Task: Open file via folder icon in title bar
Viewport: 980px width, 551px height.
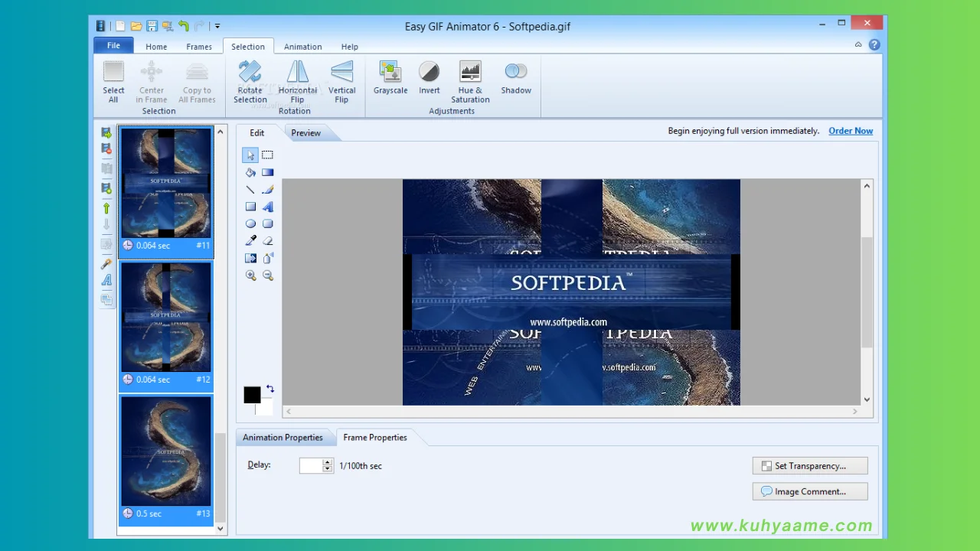Action: tap(136, 26)
